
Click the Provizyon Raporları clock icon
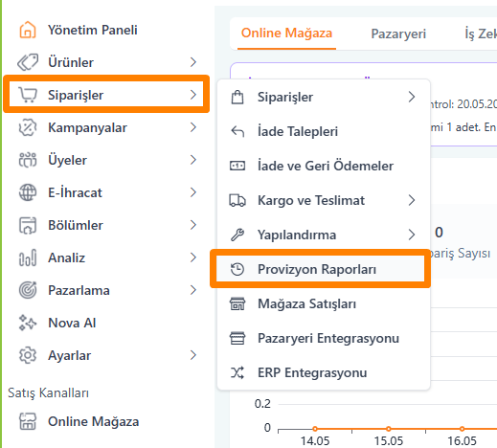click(237, 269)
